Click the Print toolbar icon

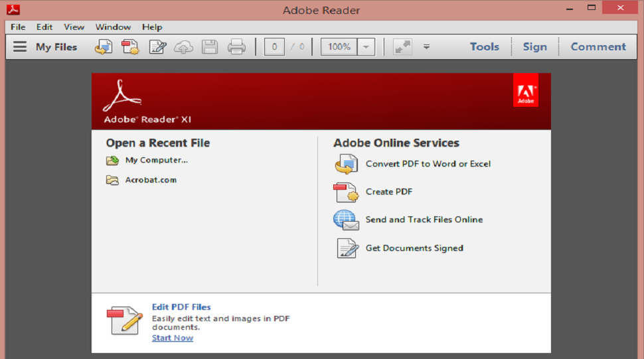(x=236, y=46)
